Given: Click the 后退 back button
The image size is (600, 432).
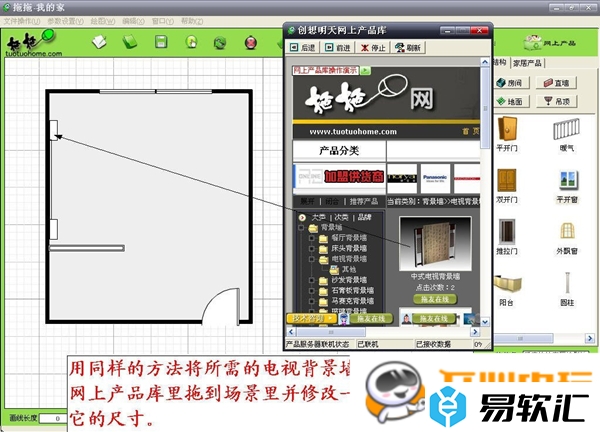Looking at the screenshot, I should [303, 48].
